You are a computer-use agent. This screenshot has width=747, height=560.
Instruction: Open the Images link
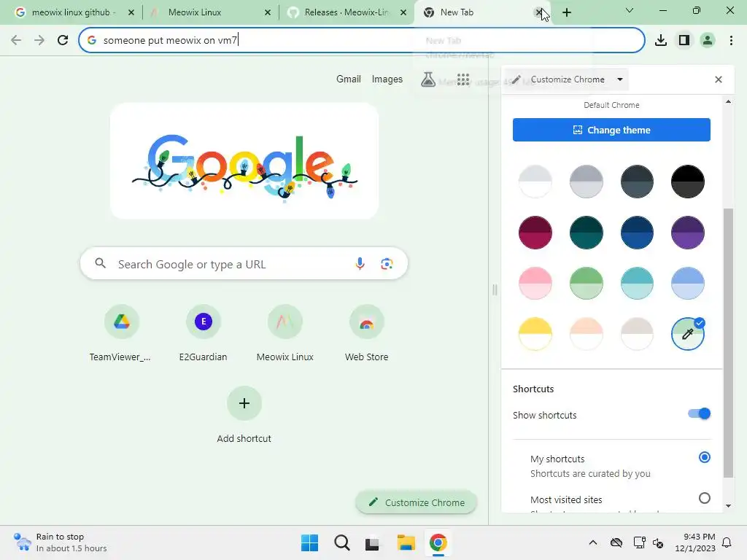pyautogui.click(x=387, y=79)
